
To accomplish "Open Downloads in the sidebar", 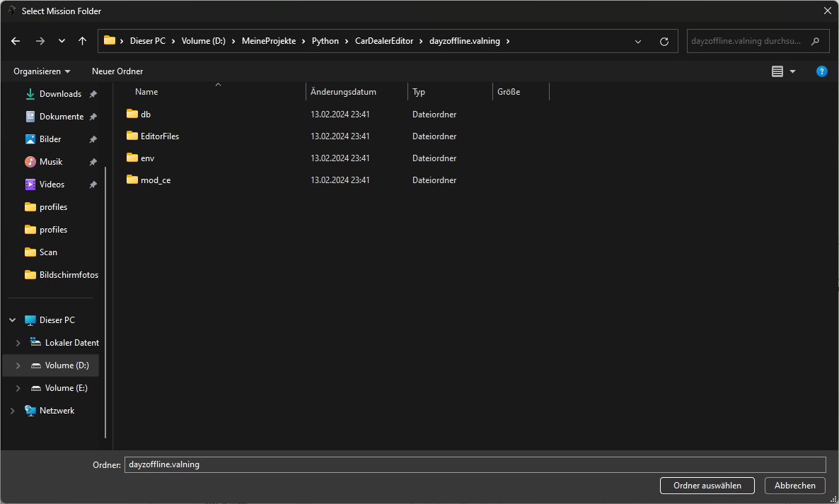I will 60,94.
